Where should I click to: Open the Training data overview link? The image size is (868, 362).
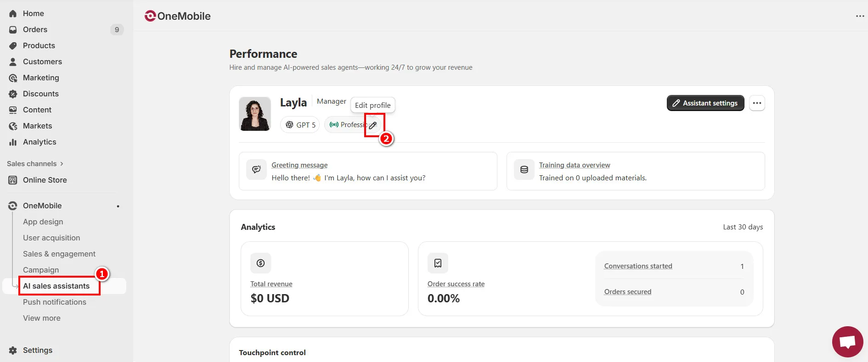pos(575,165)
